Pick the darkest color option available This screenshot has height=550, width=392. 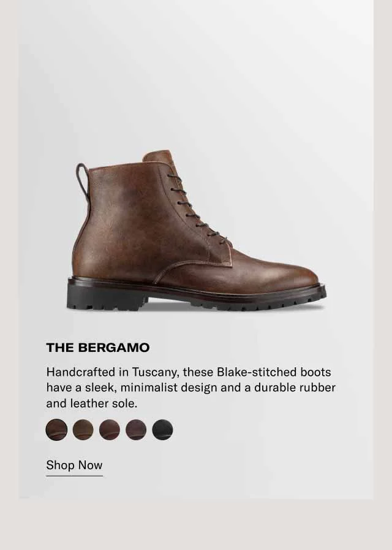pos(160,429)
